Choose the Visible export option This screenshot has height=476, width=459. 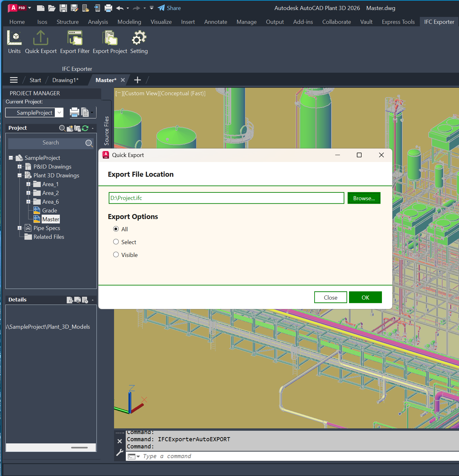(x=116, y=255)
